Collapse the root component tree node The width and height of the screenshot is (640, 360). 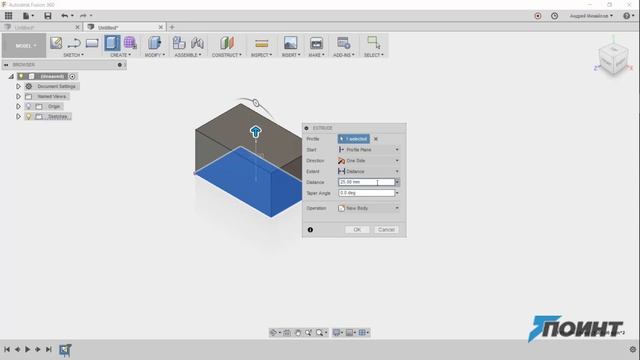tap(11, 76)
